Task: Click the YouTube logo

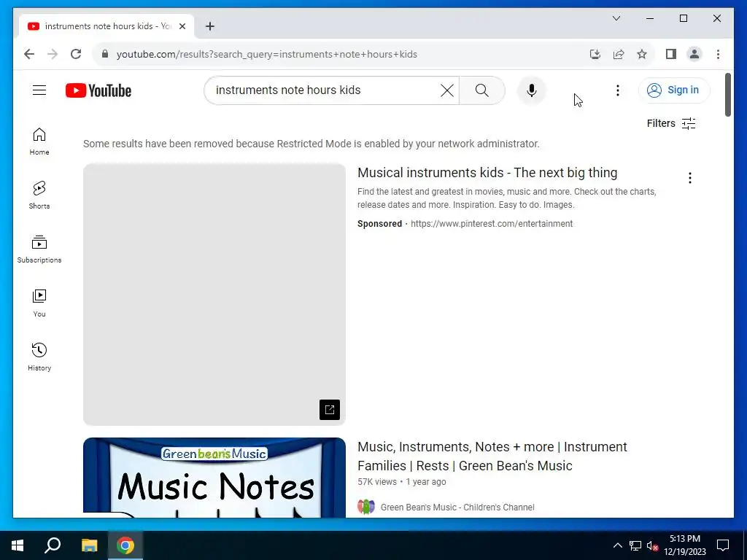Action: point(98,90)
